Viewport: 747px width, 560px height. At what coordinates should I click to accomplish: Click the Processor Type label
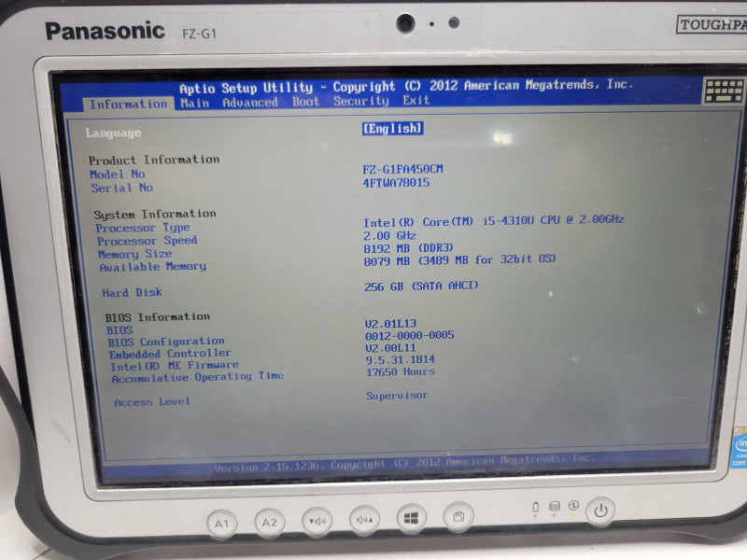click(x=143, y=228)
